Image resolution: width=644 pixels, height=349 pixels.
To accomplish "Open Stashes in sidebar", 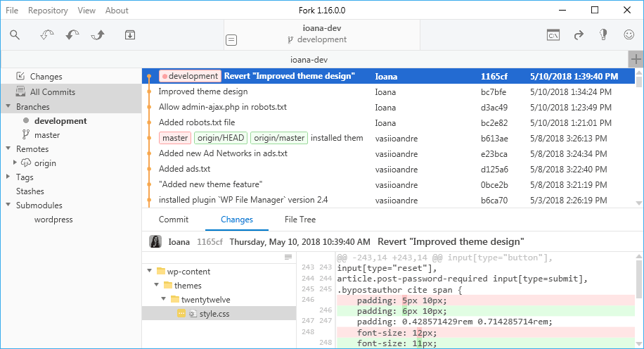I will tap(30, 191).
